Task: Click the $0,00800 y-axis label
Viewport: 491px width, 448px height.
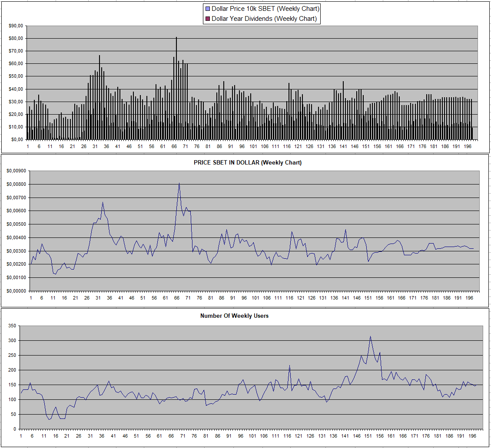Action: tap(16, 184)
